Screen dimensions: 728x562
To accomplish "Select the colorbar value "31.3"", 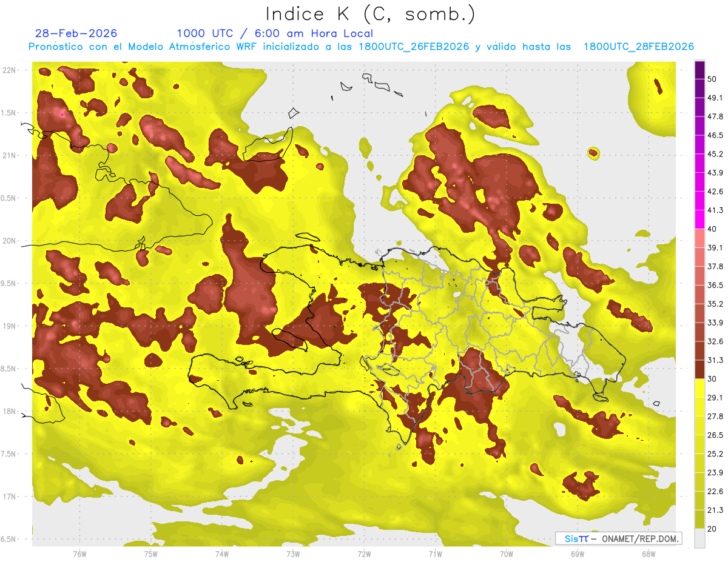I will [715, 360].
